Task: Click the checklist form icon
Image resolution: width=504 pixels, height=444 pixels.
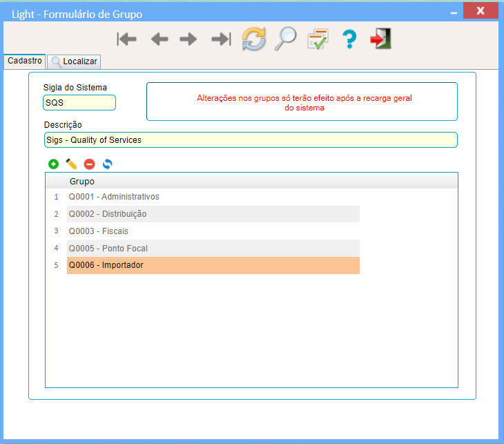Action: 318,39
